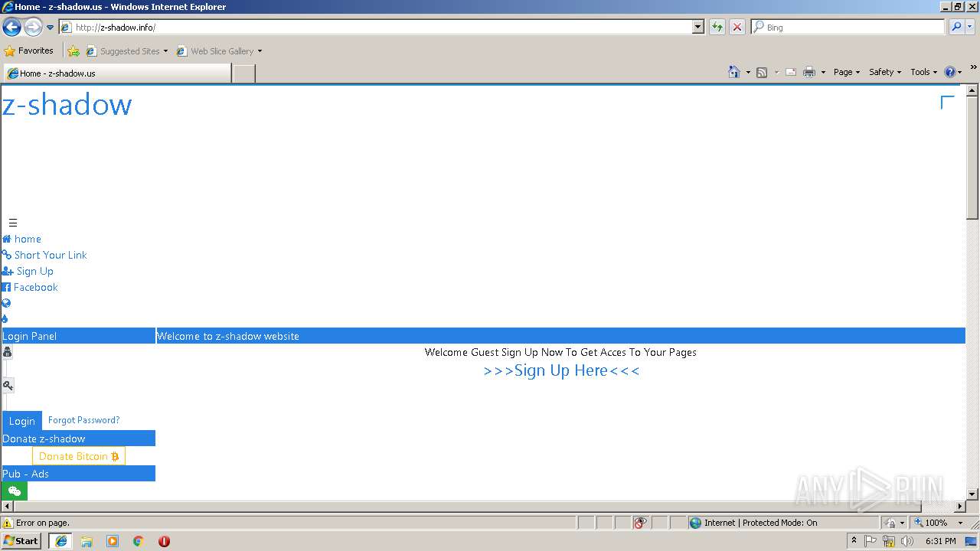Screen dimensions: 980x551
Task: Open Forgot Password link
Action: [83, 420]
